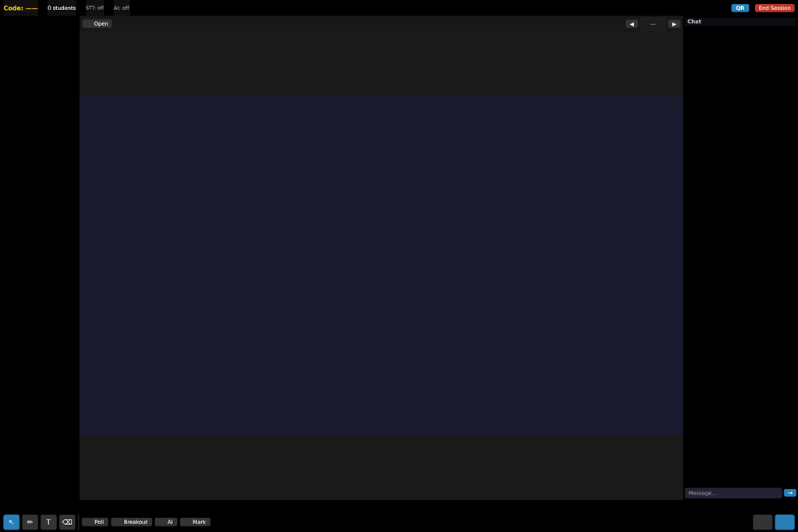Screen dimensions: 798x532
Task: Start a Poll
Action: pyautogui.click(x=95, y=522)
